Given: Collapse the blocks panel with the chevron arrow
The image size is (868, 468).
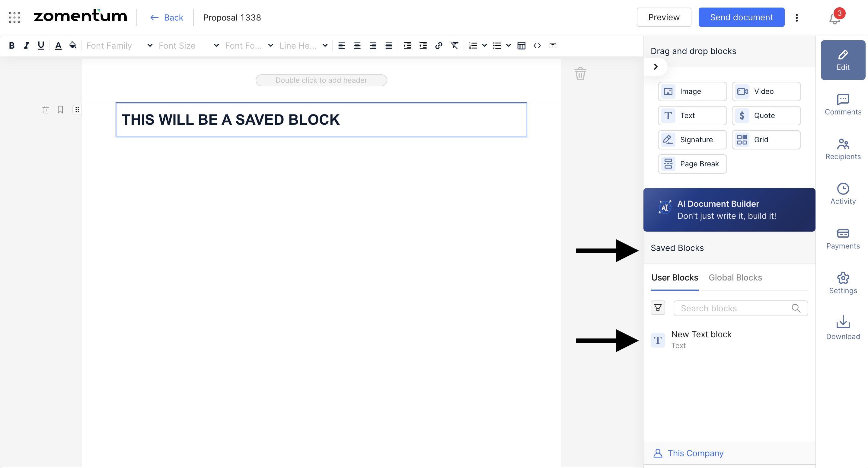Looking at the screenshot, I should 656,67.
